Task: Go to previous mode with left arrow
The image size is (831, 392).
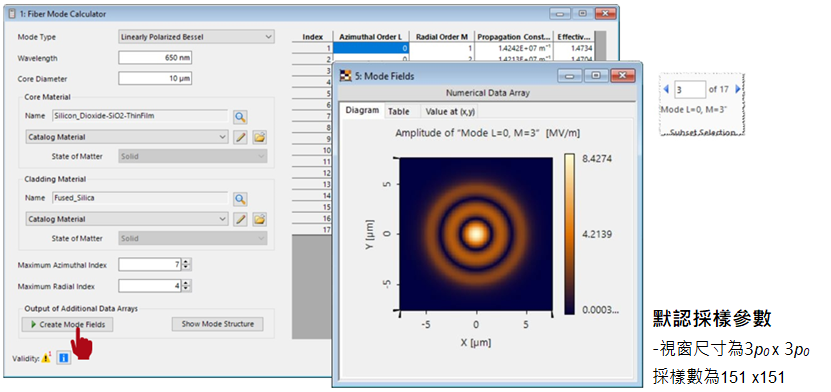Action: pyautogui.click(x=666, y=90)
